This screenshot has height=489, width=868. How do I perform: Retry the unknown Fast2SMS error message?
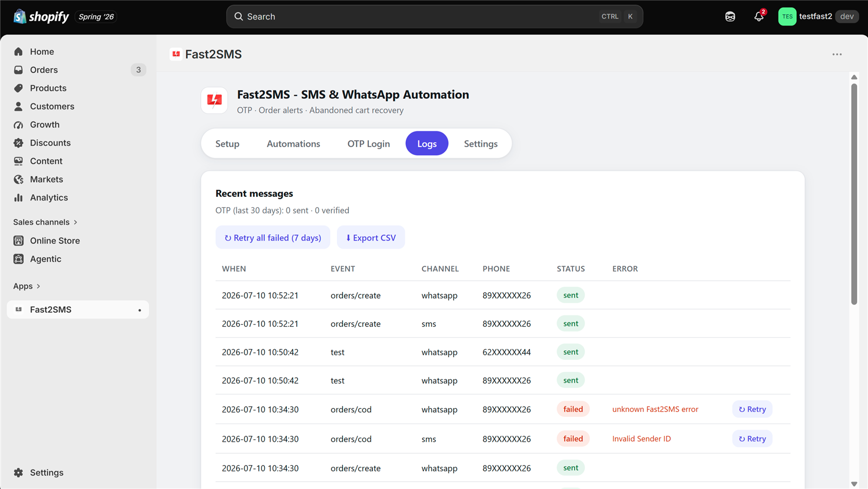[x=752, y=409]
